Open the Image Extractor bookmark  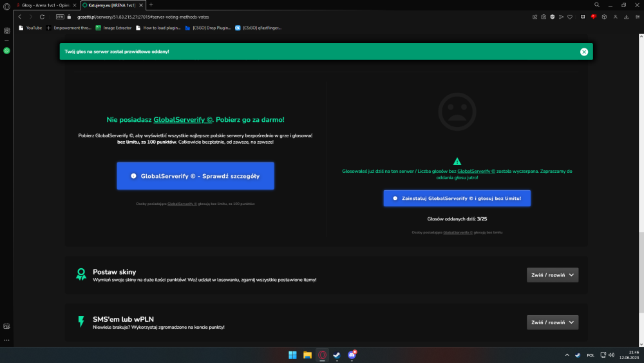[x=113, y=28]
